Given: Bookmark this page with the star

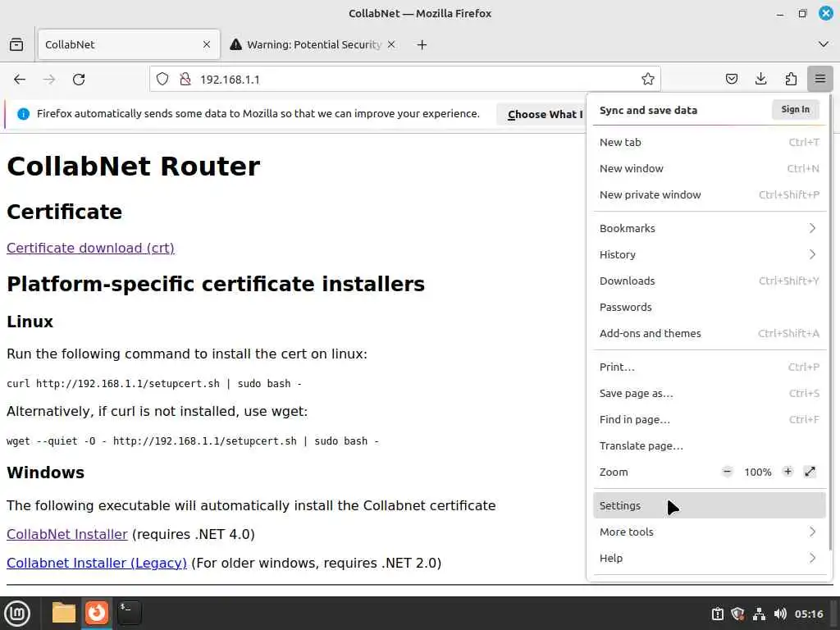Looking at the screenshot, I should tap(648, 80).
